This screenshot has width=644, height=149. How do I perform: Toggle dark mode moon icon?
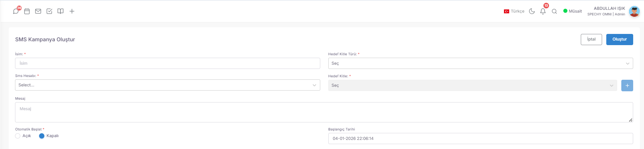click(x=532, y=11)
